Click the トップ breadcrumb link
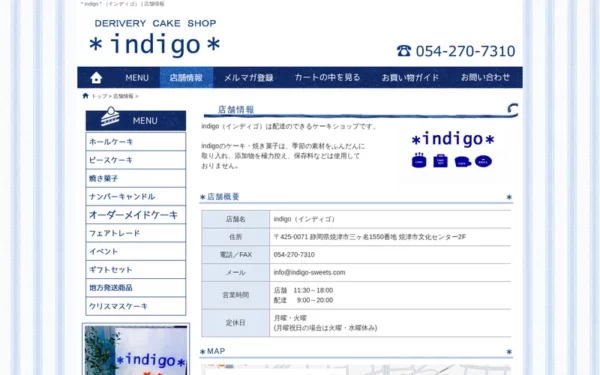The image size is (600, 375). click(99, 96)
